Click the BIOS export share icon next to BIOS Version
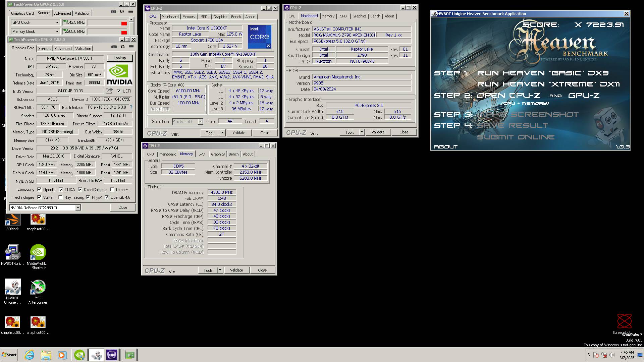The height and width of the screenshot is (362, 644). [109, 91]
